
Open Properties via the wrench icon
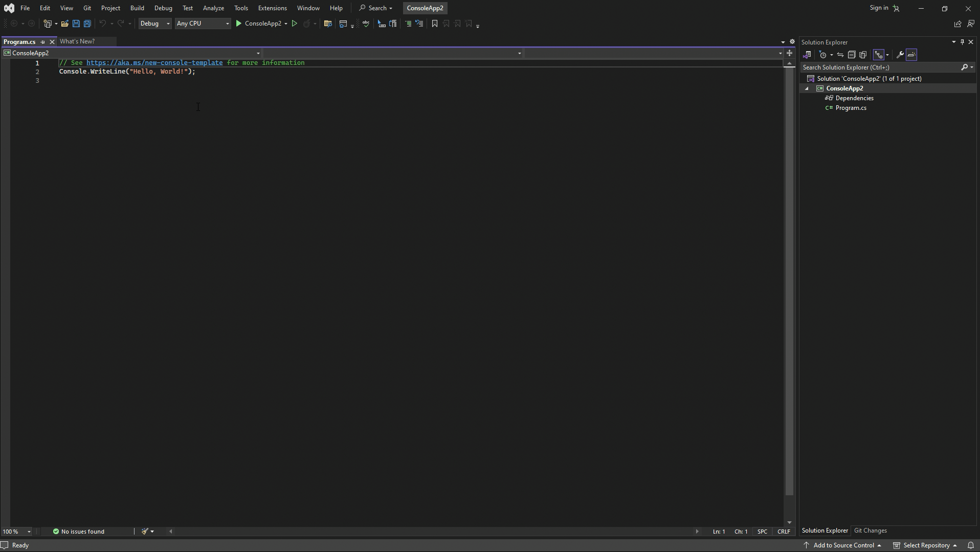coord(900,55)
